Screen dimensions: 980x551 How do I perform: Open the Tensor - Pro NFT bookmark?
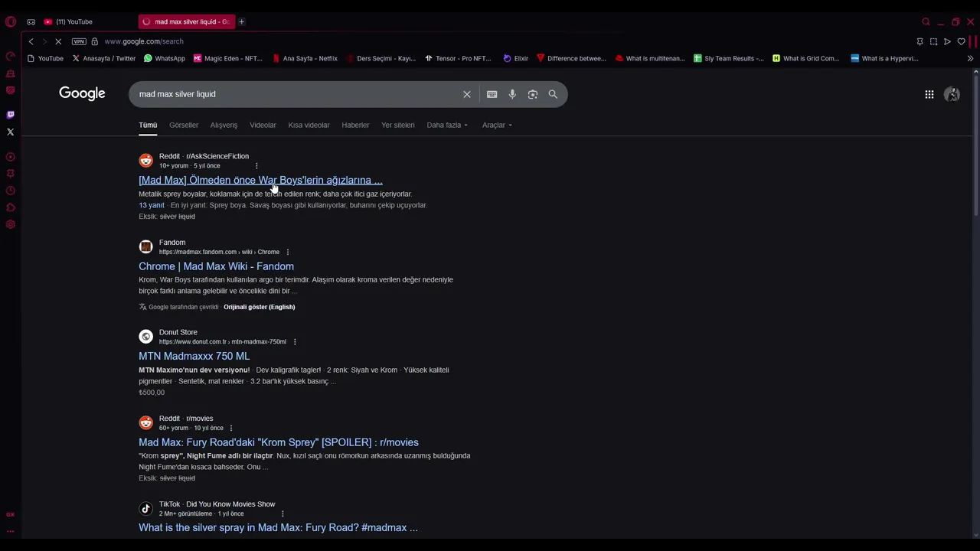(458, 58)
